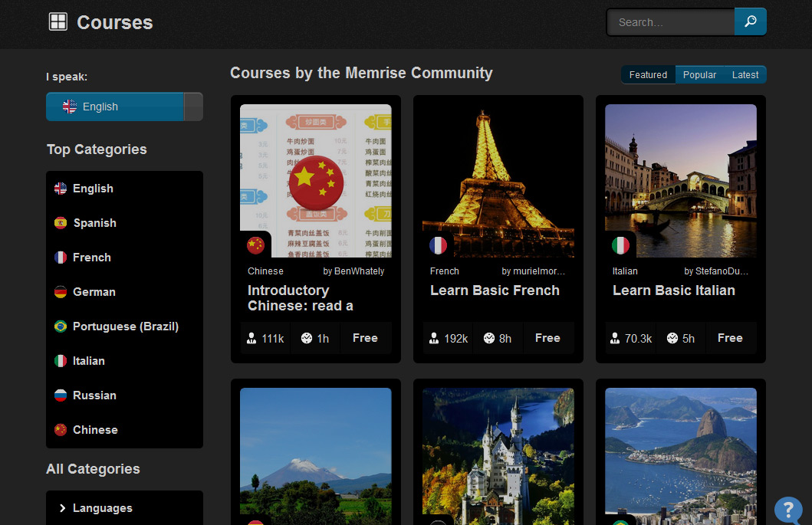This screenshot has width=812, height=525.
Task: Click the Eiffel Tower course thumbnail
Action: point(498,181)
